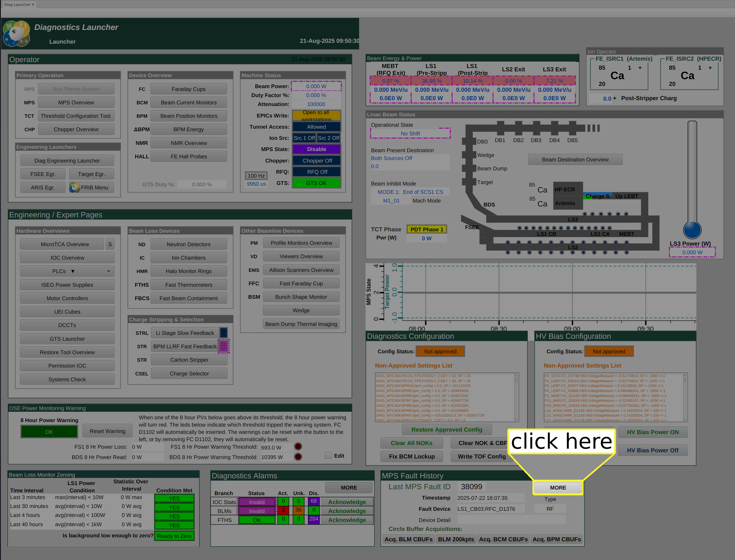Open MORE in the MPS Fault History panel
Image resolution: width=735 pixels, height=560 pixels.
558,488
